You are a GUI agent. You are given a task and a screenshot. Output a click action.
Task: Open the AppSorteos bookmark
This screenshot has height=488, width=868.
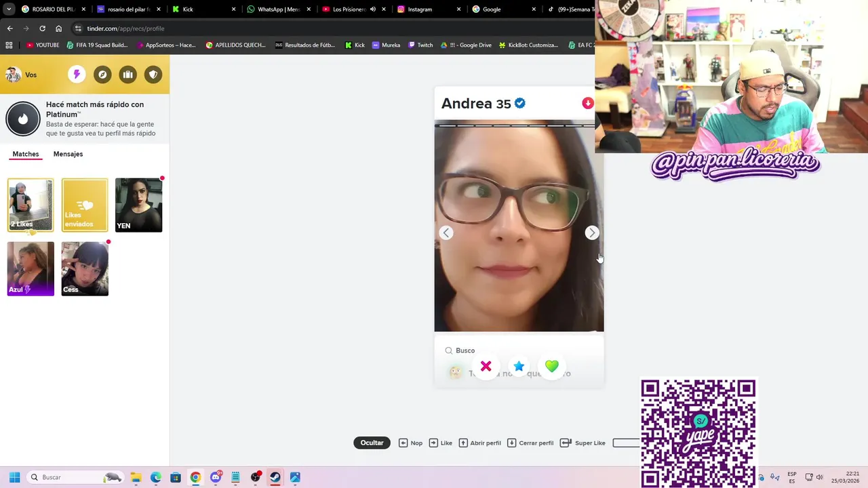165,45
